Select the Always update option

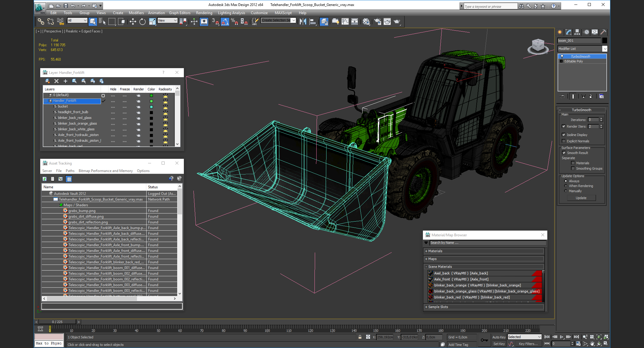(566, 181)
